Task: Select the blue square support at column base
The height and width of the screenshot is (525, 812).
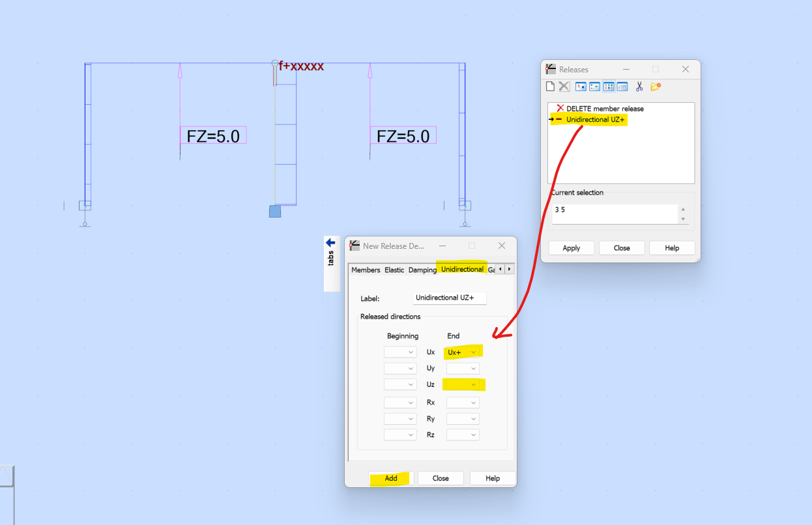Action: [x=275, y=211]
